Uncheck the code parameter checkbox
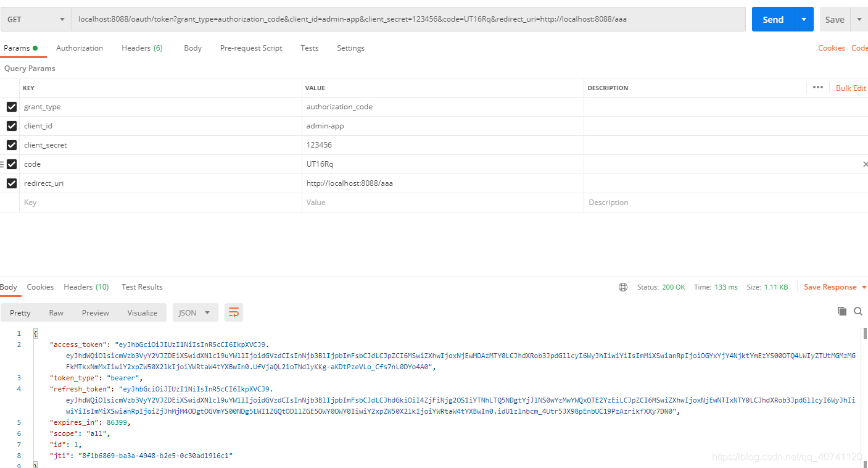The width and height of the screenshot is (868, 468). 11,164
